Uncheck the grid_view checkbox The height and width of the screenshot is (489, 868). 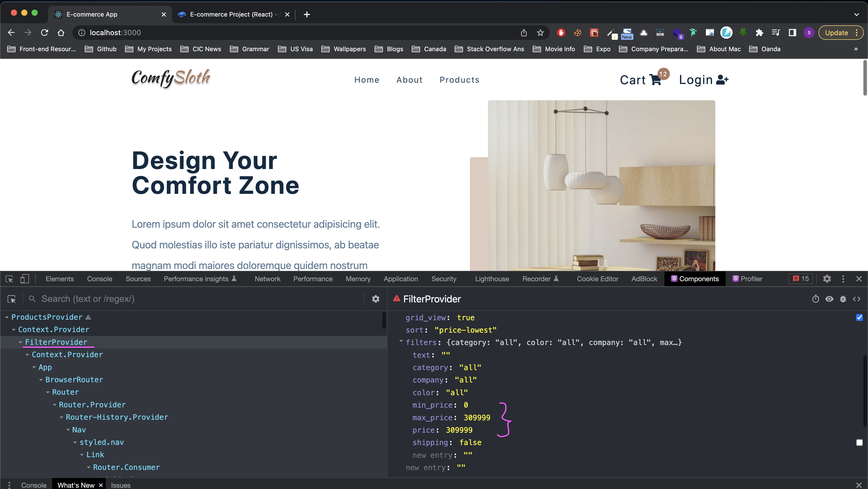click(859, 317)
